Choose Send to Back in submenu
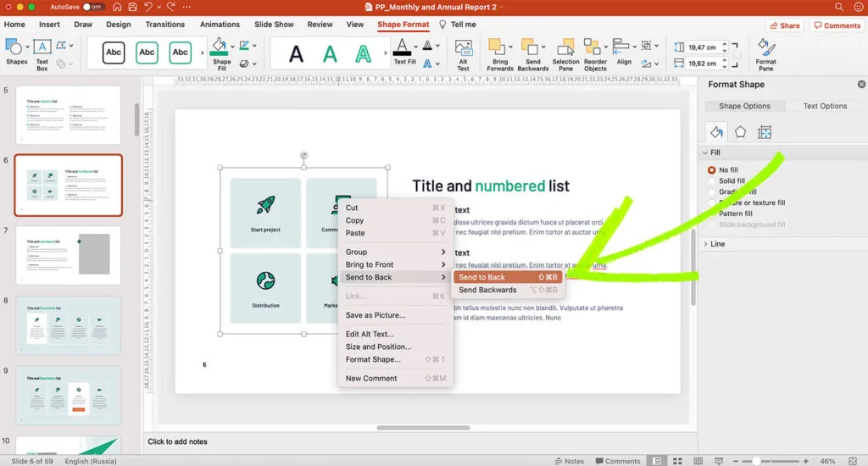 (508, 277)
